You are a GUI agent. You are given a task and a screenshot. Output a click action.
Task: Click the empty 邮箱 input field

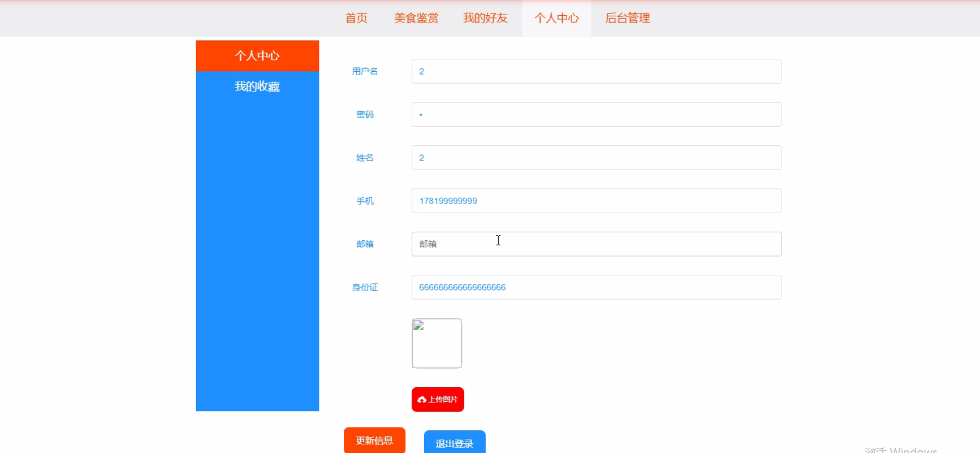click(596, 244)
